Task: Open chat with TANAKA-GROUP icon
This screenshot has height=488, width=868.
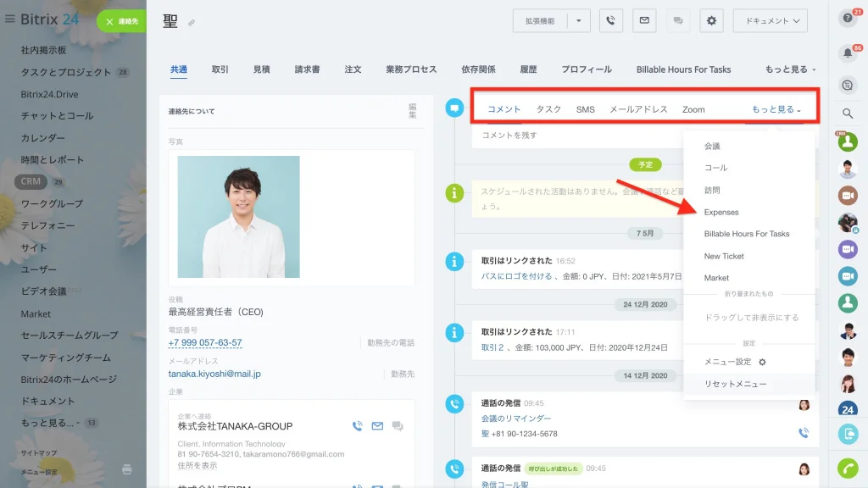Action: click(x=398, y=426)
